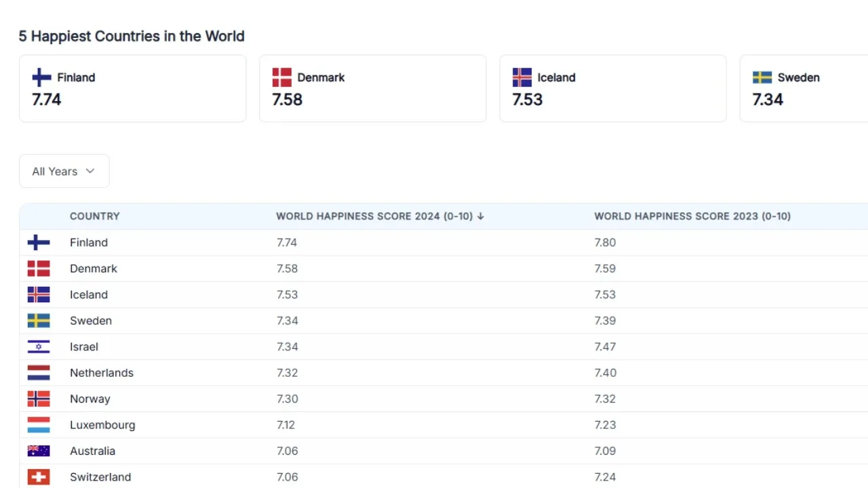Click the 5 Happiest Countries heading

132,36
